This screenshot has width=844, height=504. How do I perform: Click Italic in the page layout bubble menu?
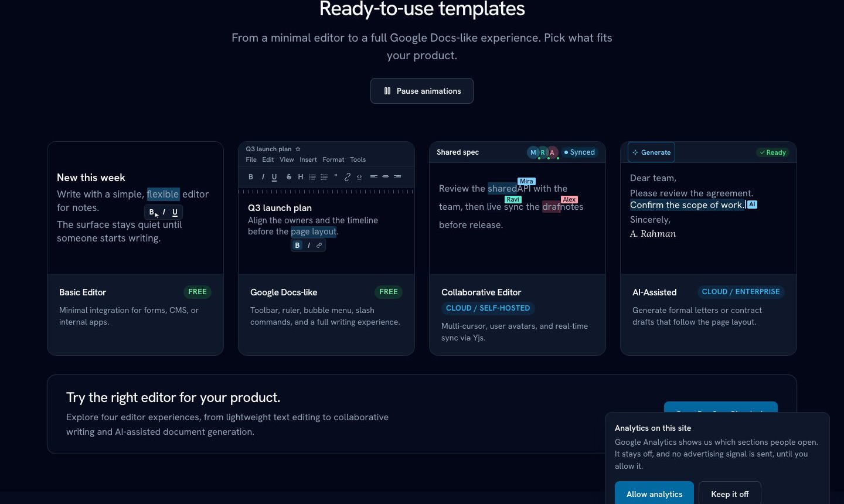pyautogui.click(x=309, y=246)
